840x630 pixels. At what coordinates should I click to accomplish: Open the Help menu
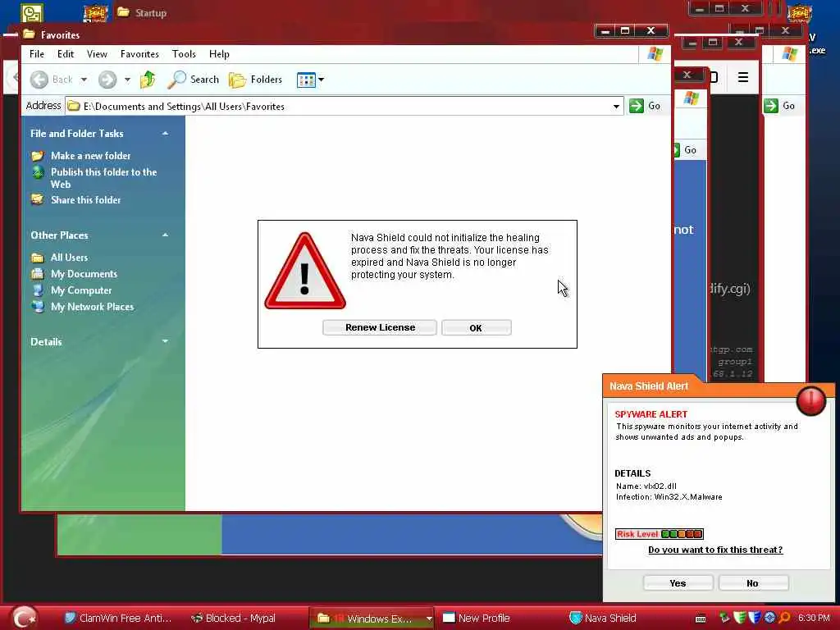tap(219, 53)
